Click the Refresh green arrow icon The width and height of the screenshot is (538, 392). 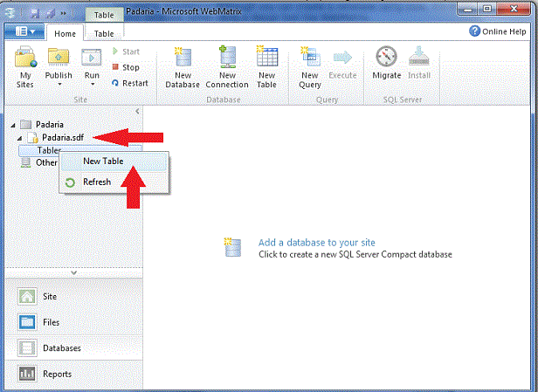[x=70, y=182]
